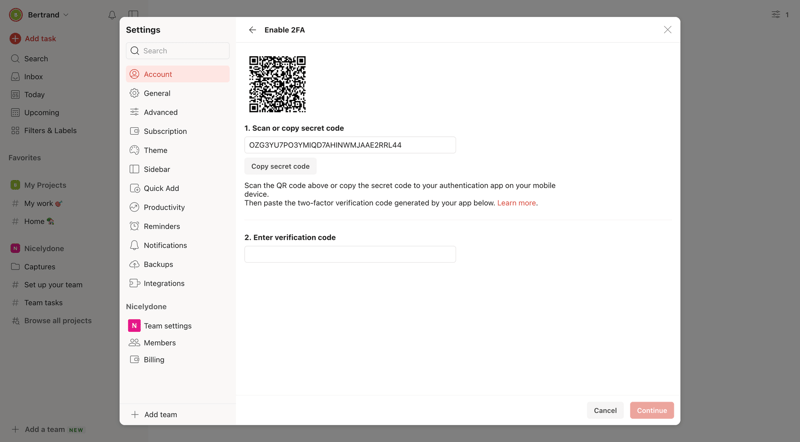Open the Today view
Screen dimensions: 800x442
(34, 94)
